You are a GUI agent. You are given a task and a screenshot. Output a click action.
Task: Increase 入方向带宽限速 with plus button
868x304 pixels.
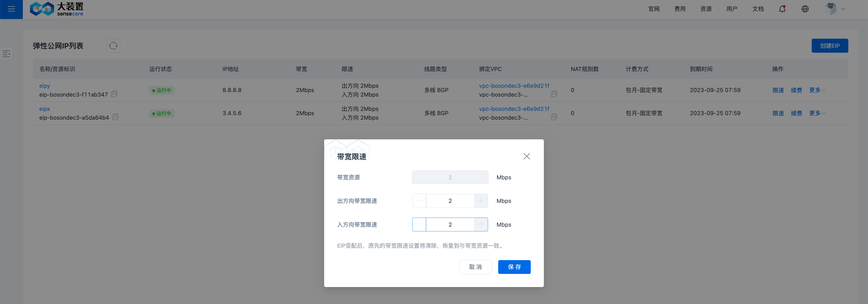pos(481,224)
